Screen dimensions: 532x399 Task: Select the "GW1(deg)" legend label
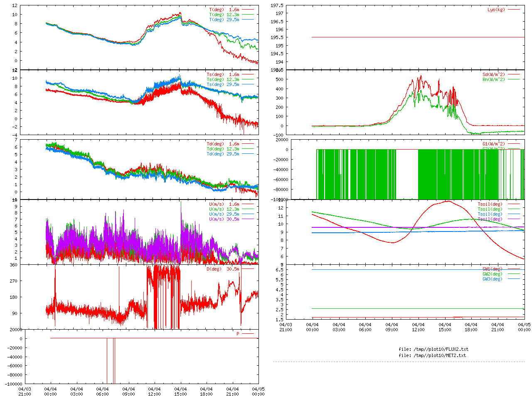tap(493, 269)
